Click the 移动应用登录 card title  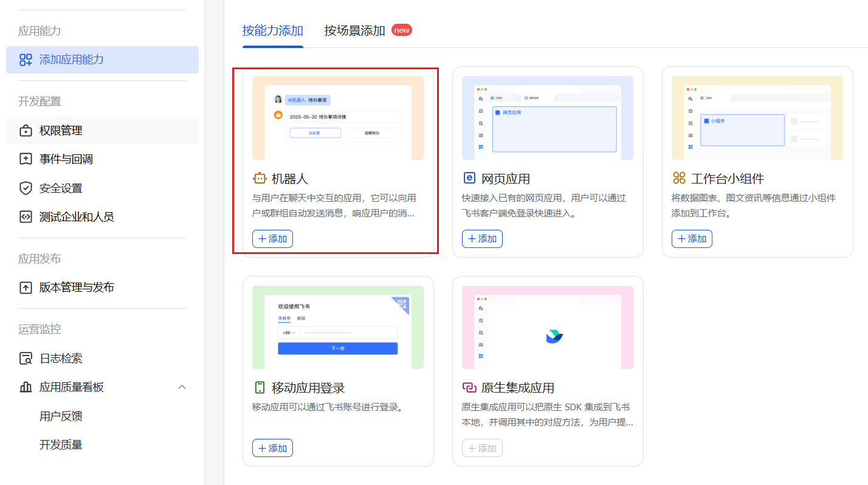(x=308, y=388)
